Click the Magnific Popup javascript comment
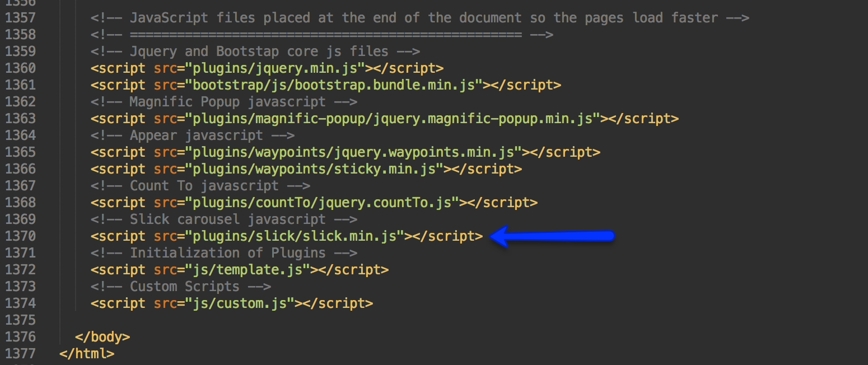The image size is (868, 365). (x=223, y=102)
